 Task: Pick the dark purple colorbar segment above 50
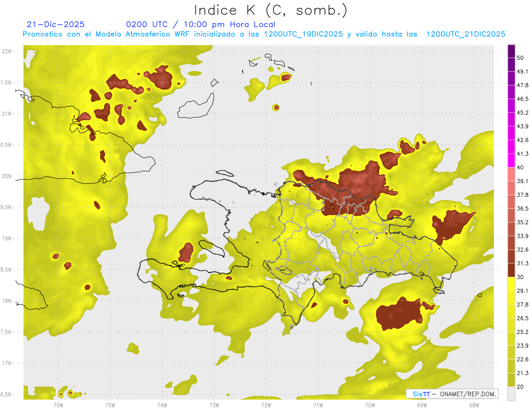(x=511, y=51)
